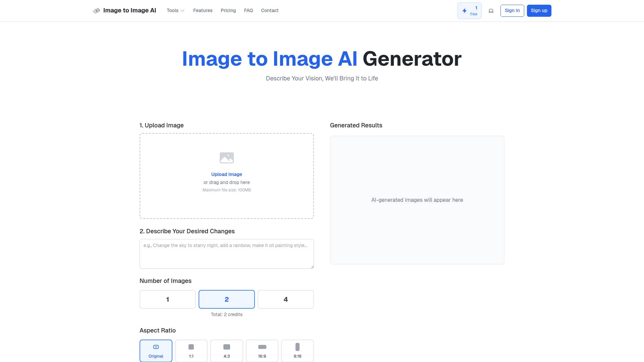Select the Original aspect ratio option
This screenshot has height=362, width=644.
click(x=156, y=351)
